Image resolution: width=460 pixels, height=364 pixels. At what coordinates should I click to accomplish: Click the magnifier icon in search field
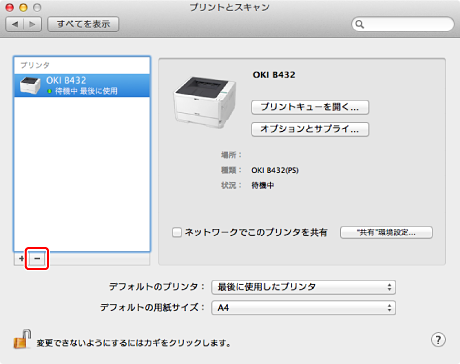(359, 24)
